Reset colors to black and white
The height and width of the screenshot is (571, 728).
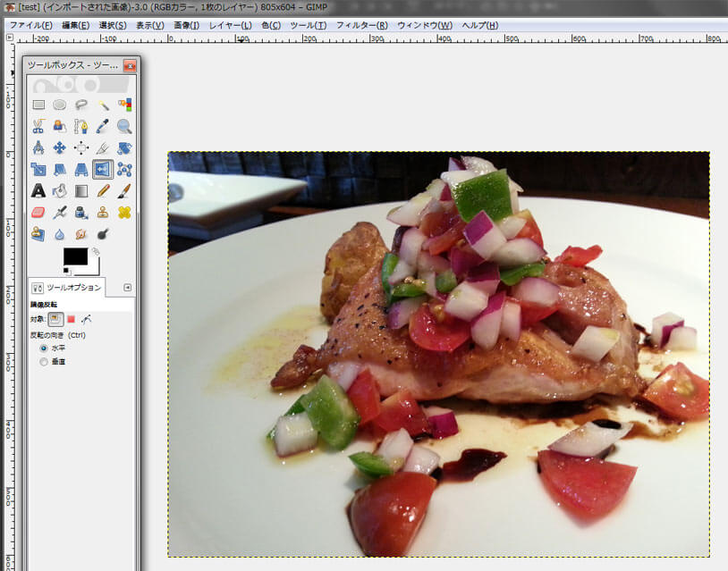(x=67, y=272)
